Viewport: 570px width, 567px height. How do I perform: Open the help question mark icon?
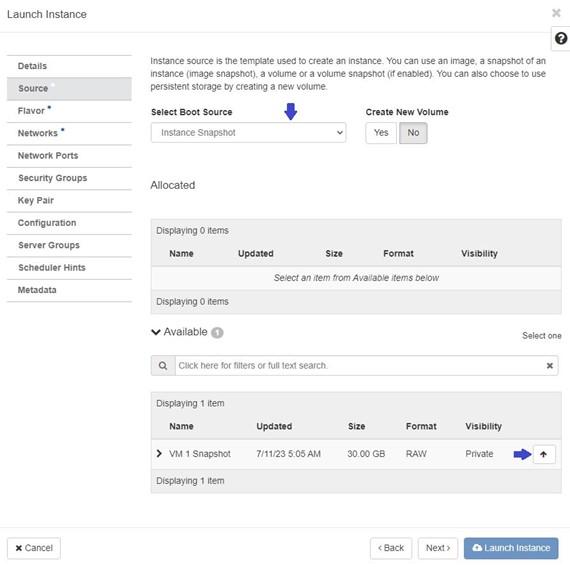[561, 38]
